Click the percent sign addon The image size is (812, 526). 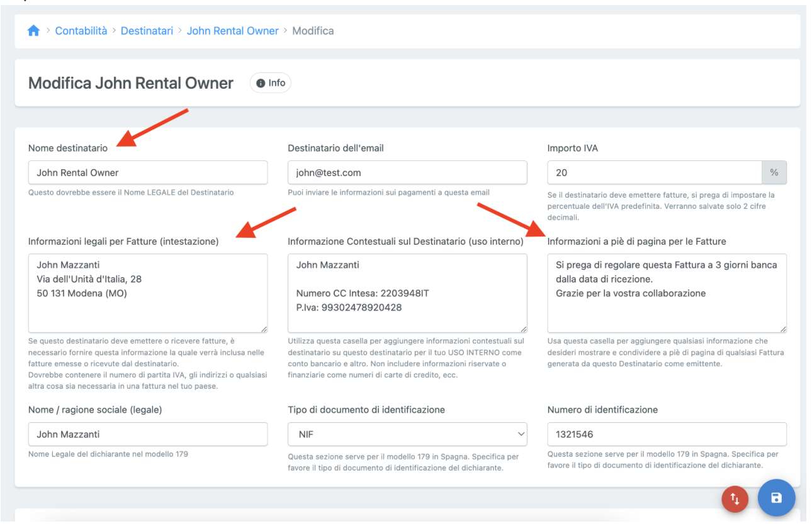click(x=774, y=172)
